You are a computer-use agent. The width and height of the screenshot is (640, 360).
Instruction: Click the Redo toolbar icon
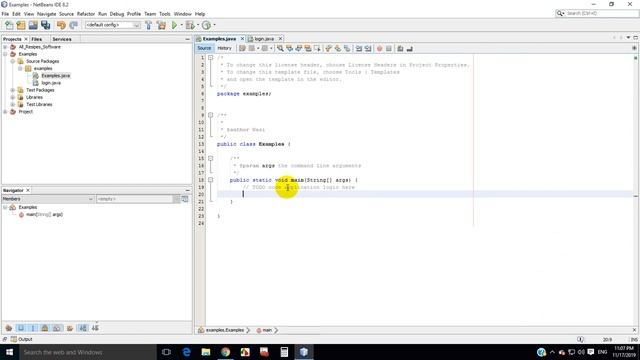tap(73, 25)
